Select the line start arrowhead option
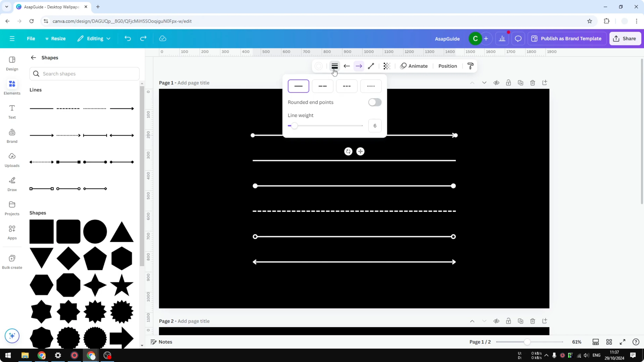 point(346,66)
